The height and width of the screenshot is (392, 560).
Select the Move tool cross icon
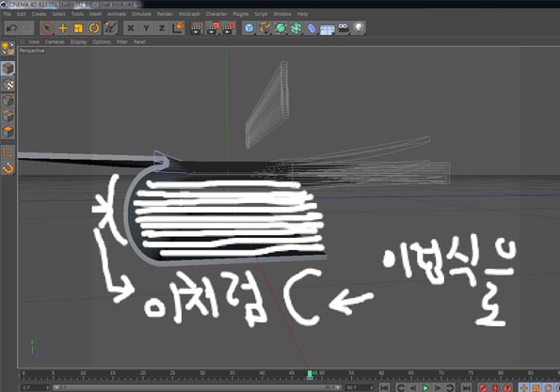point(63,28)
